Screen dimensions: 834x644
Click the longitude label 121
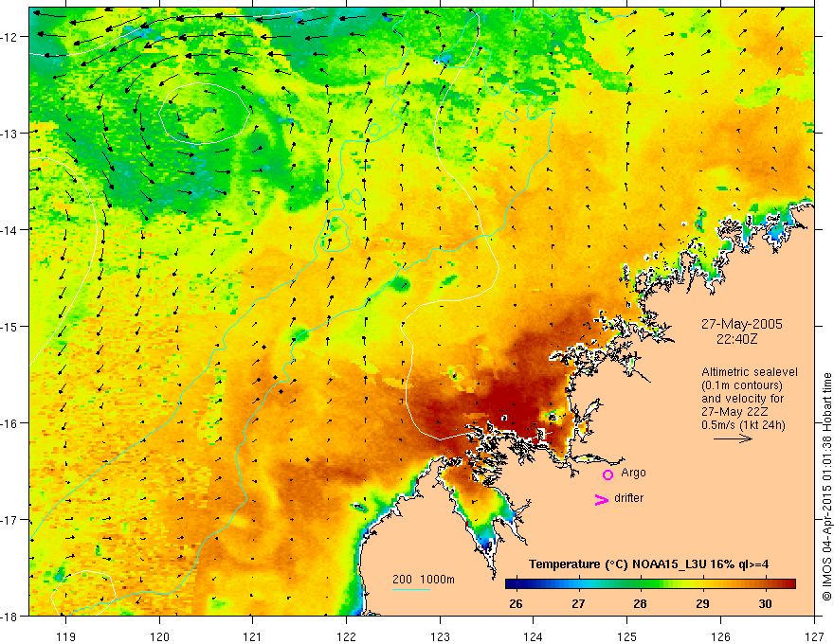coord(253,636)
